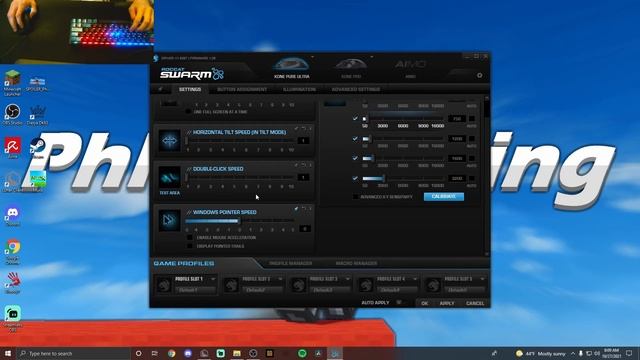Expand Profile Slot 5 dropdown arrow
640x360 pixels.
tap(482, 279)
